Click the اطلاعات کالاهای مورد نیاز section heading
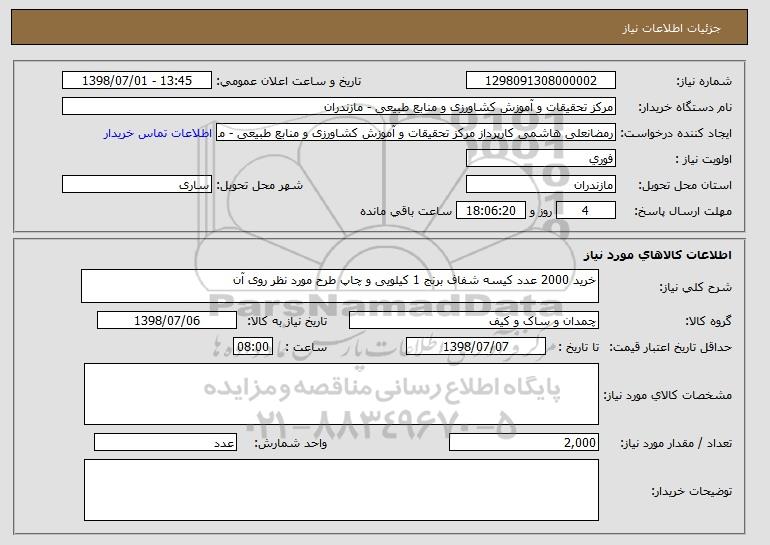This screenshot has width=770, height=545. 658,255
